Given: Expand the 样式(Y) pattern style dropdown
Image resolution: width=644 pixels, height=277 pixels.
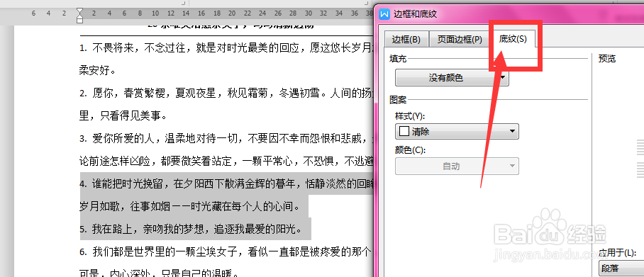Looking at the screenshot, I should click(x=457, y=132).
